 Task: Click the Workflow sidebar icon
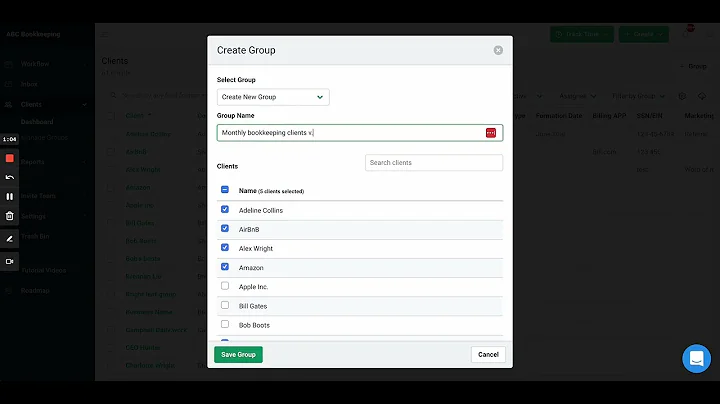(8, 64)
